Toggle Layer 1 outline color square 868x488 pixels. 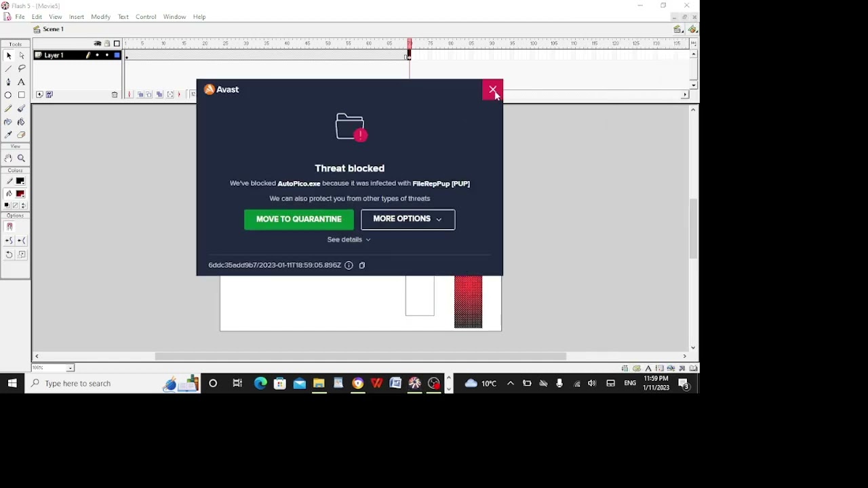[117, 56]
